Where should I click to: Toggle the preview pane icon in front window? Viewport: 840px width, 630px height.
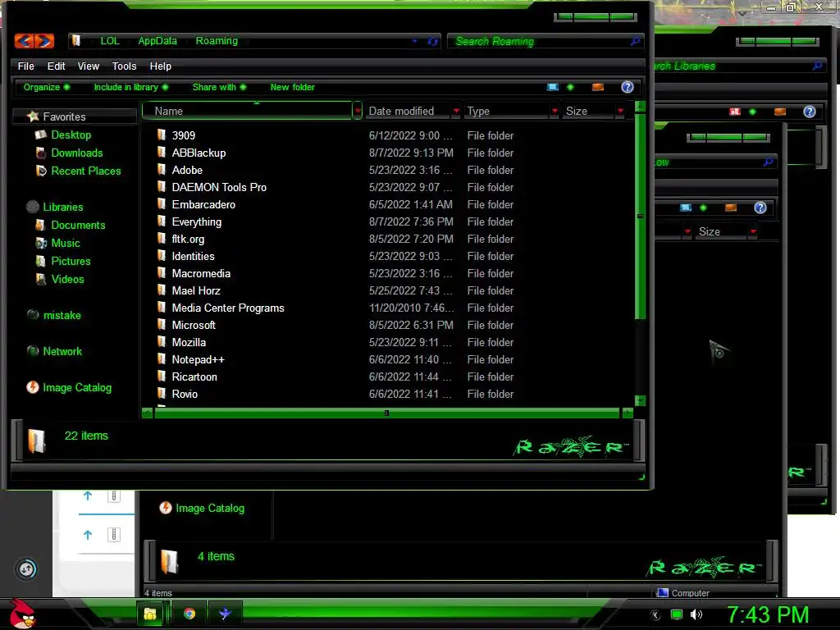tap(598, 87)
